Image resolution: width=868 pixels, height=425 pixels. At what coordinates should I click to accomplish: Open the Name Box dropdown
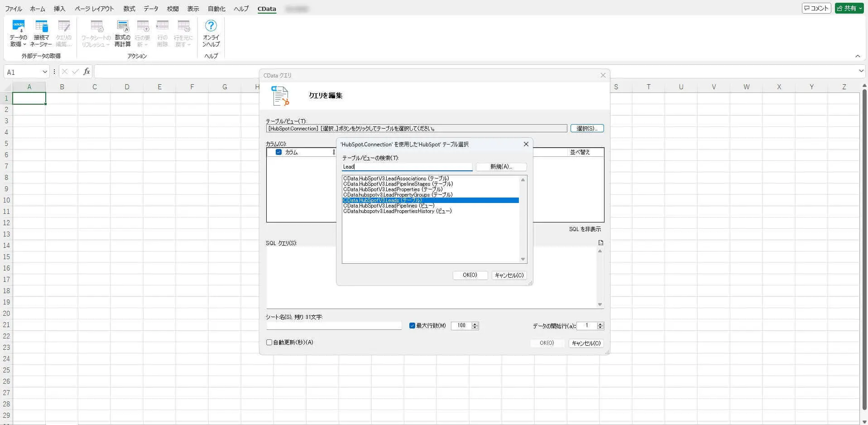[45, 72]
